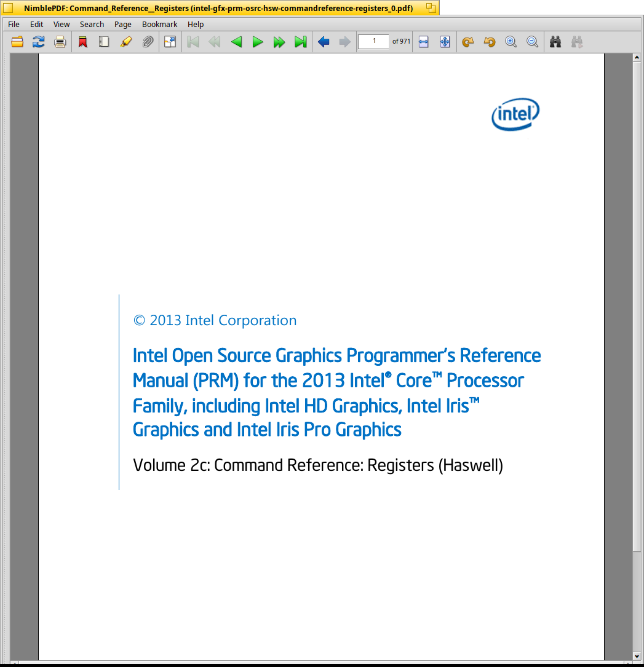
Task: Go back in history with blue arrow
Action: (x=324, y=42)
